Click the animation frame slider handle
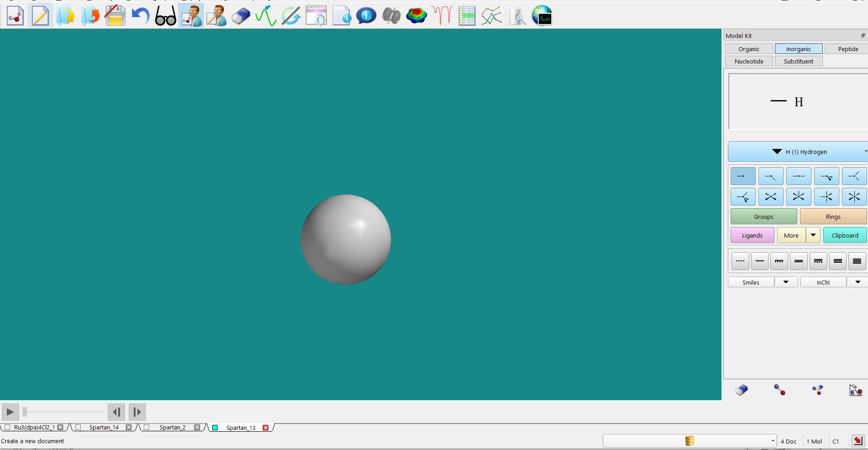Screen dimensions: 868x450 click(x=25, y=412)
